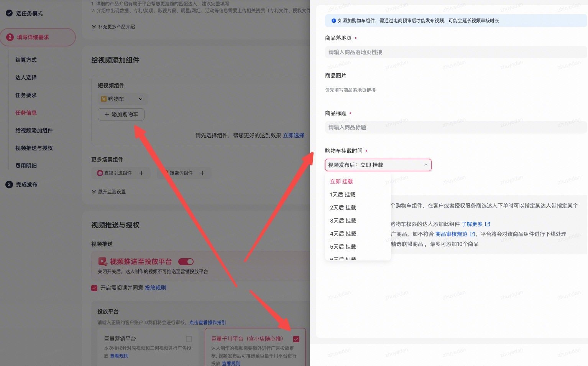The image size is (588, 366).
Task: Click the 直播引流组件 red live icon
Action: click(100, 173)
